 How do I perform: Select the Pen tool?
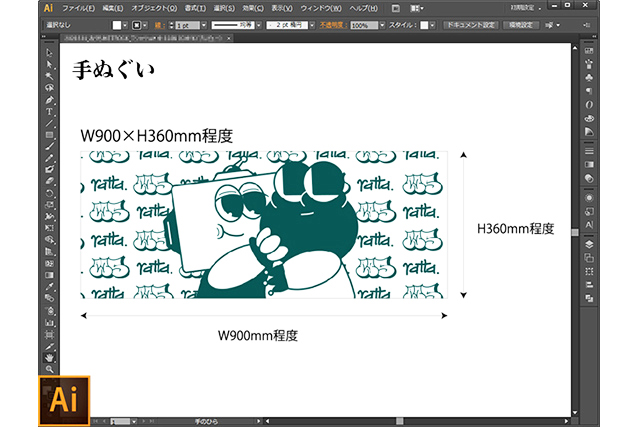(49, 98)
